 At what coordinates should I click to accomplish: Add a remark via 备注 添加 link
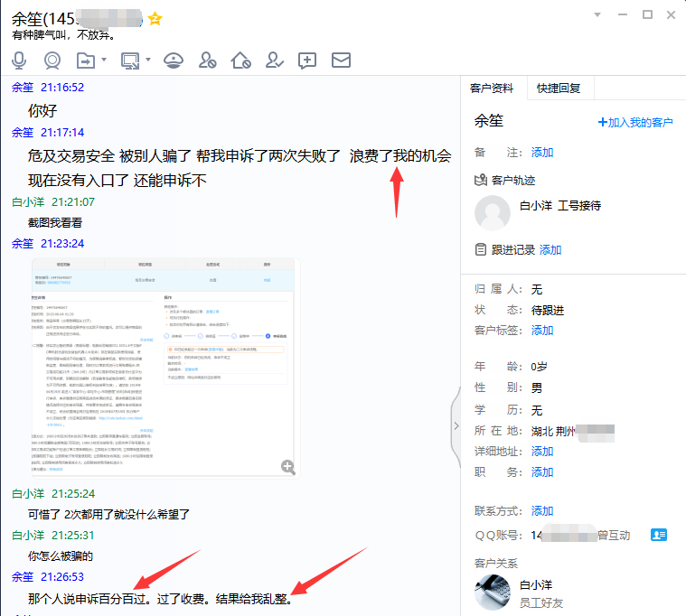[542, 152]
